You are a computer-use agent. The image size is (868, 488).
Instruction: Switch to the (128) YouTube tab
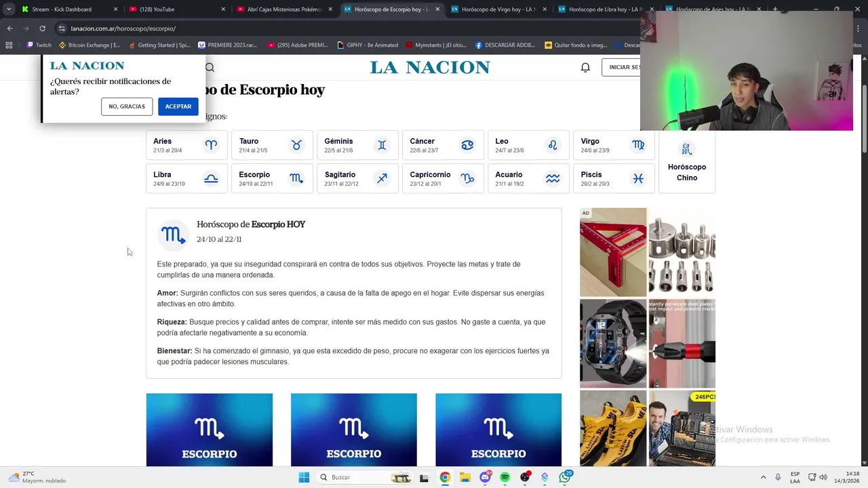click(176, 9)
